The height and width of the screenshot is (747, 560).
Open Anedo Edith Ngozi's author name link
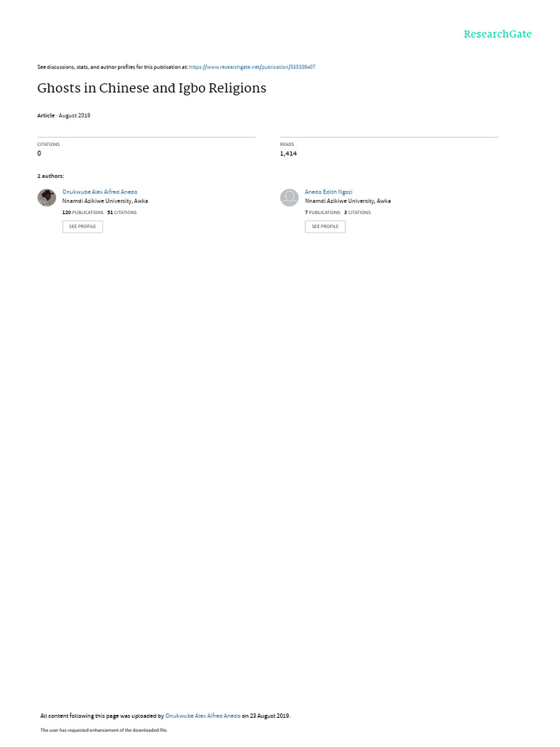pyautogui.click(x=329, y=192)
